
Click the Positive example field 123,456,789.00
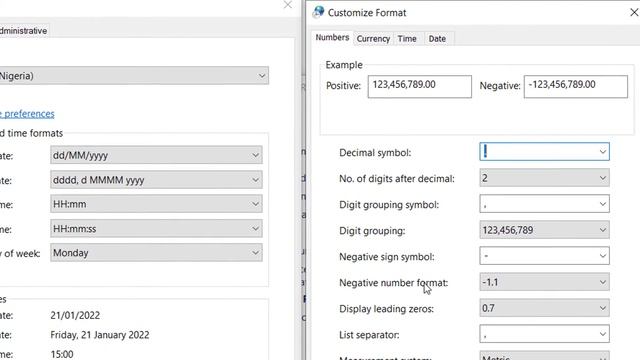[420, 86]
